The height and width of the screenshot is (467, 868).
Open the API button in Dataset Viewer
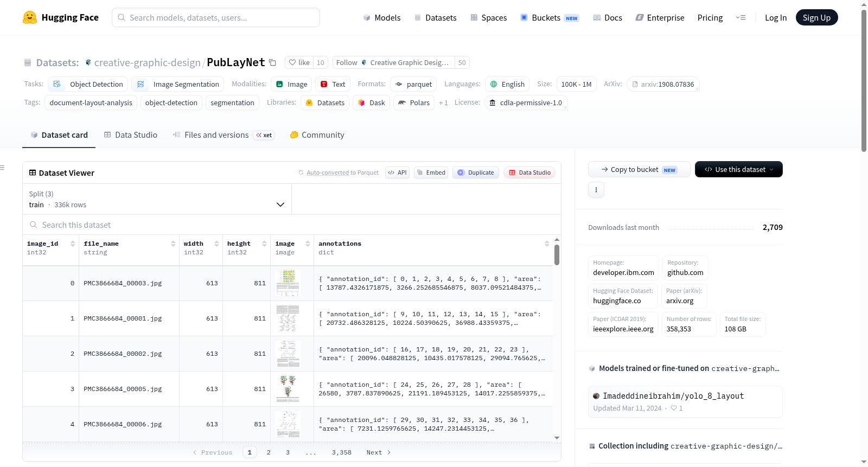(x=397, y=172)
